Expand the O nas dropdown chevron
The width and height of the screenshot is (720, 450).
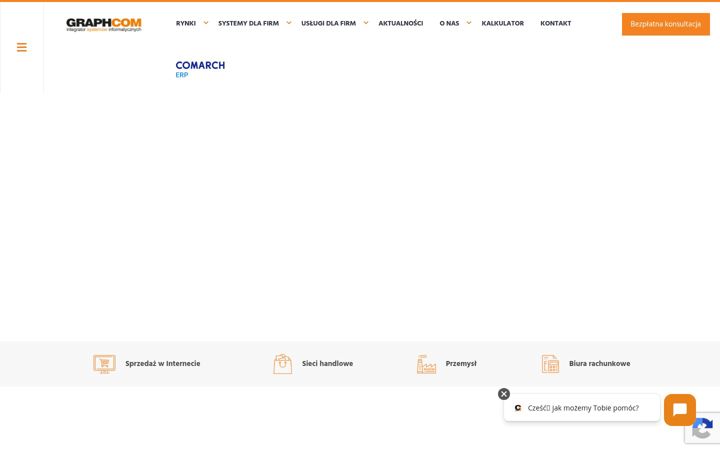[x=468, y=22]
